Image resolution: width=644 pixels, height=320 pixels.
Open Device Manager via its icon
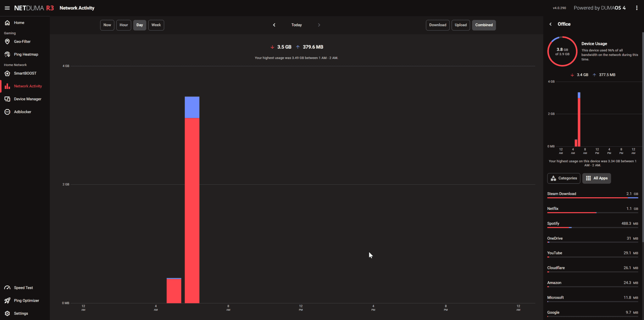[x=7, y=99]
